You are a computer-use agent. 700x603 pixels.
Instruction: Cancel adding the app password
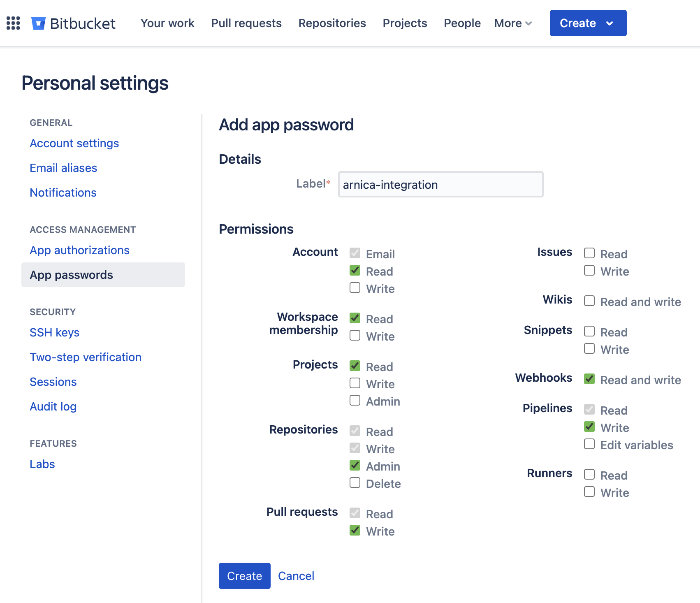coord(296,576)
